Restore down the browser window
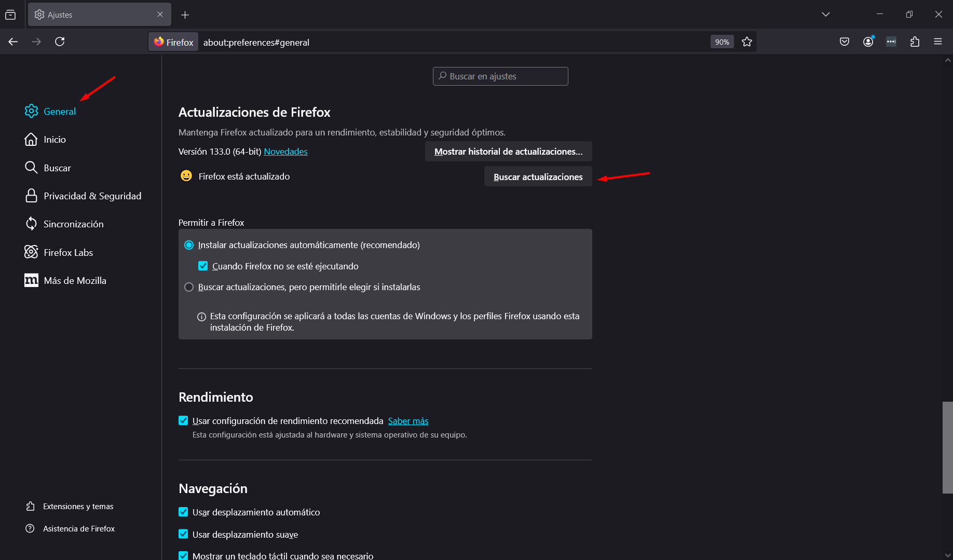This screenshot has width=953, height=560. [x=909, y=15]
